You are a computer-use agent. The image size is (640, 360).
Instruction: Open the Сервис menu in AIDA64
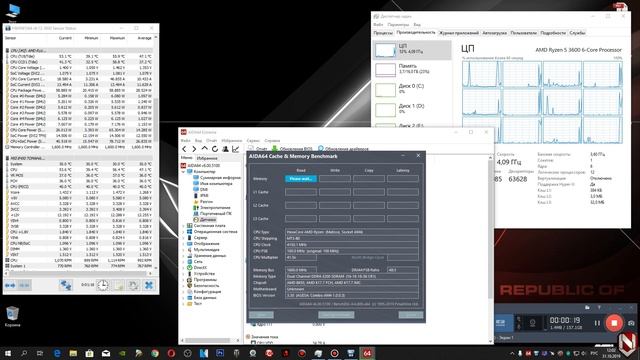click(x=253, y=140)
